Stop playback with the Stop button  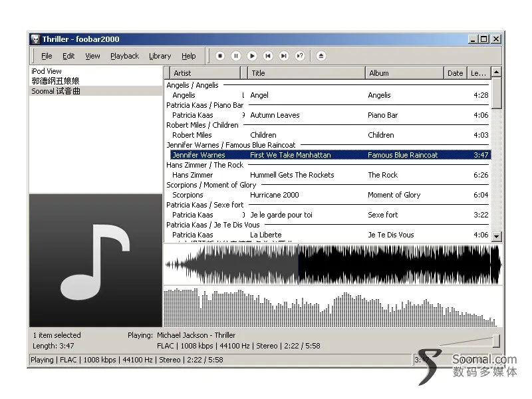coord(220,56)
